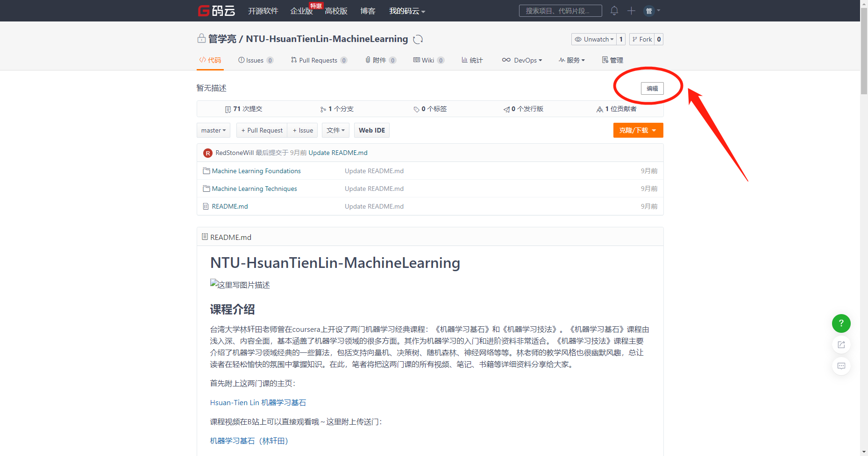
Task: Open the Unwatch dropdown
Action: click(x=594, y=39)
